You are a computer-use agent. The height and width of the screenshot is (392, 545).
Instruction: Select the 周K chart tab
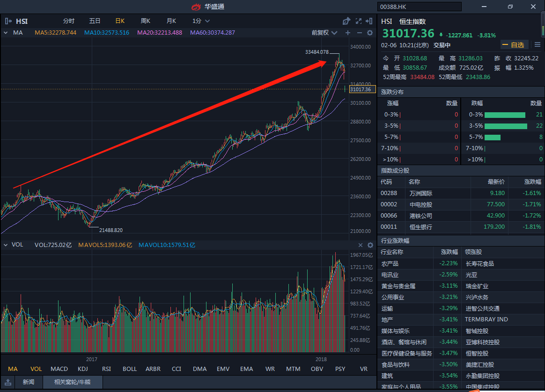(x=145, y=21)
